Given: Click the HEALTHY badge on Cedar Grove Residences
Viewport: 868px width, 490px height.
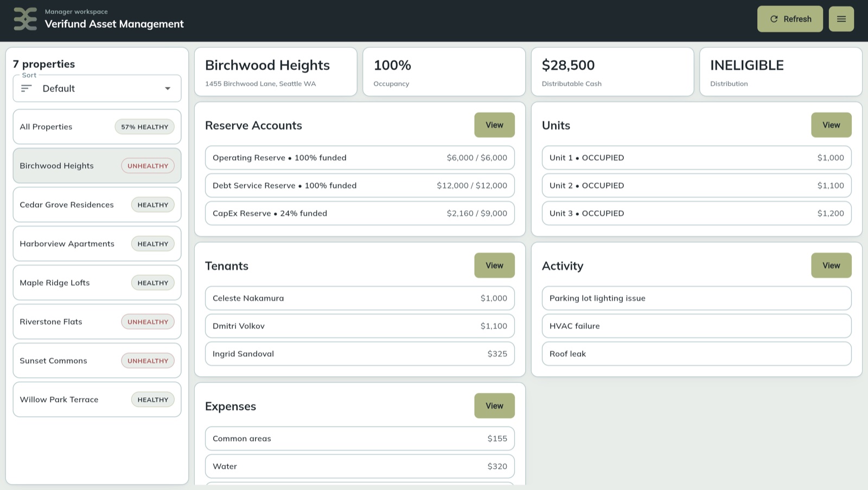Looking at the screenshot, I should pyautogui.click(x=153, y=205).
